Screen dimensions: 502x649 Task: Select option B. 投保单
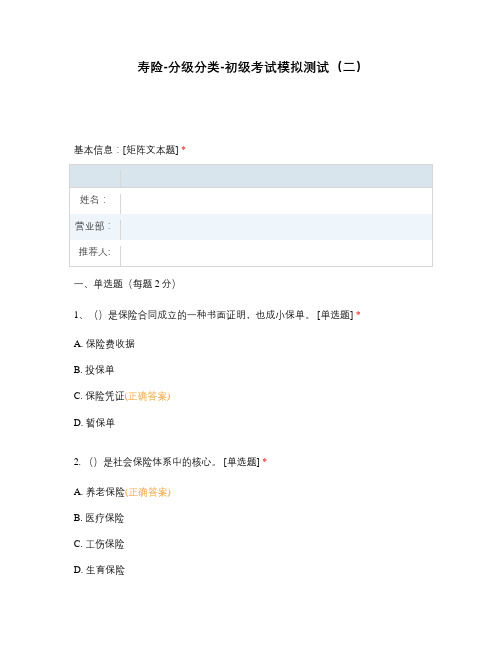[x=94, y=370]
